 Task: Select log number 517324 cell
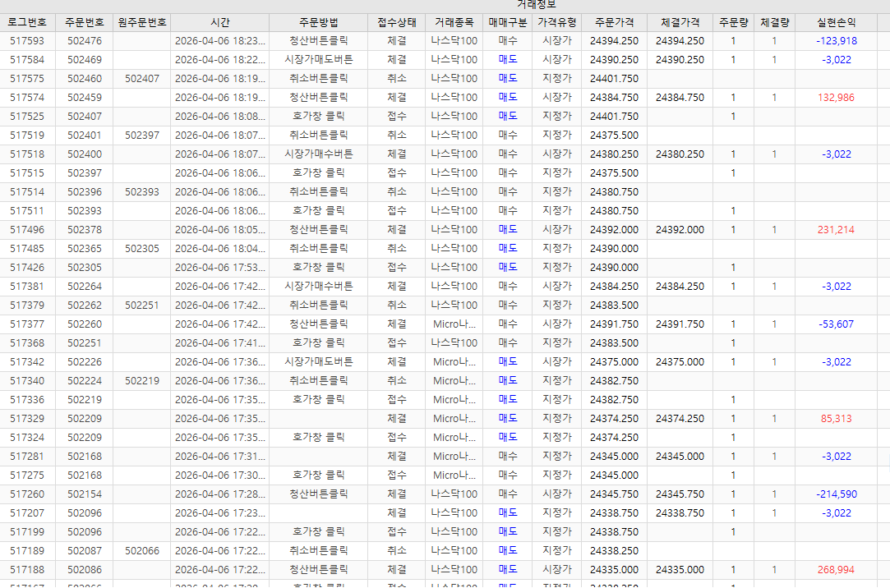pyautogui.click(x=27, y=438)
